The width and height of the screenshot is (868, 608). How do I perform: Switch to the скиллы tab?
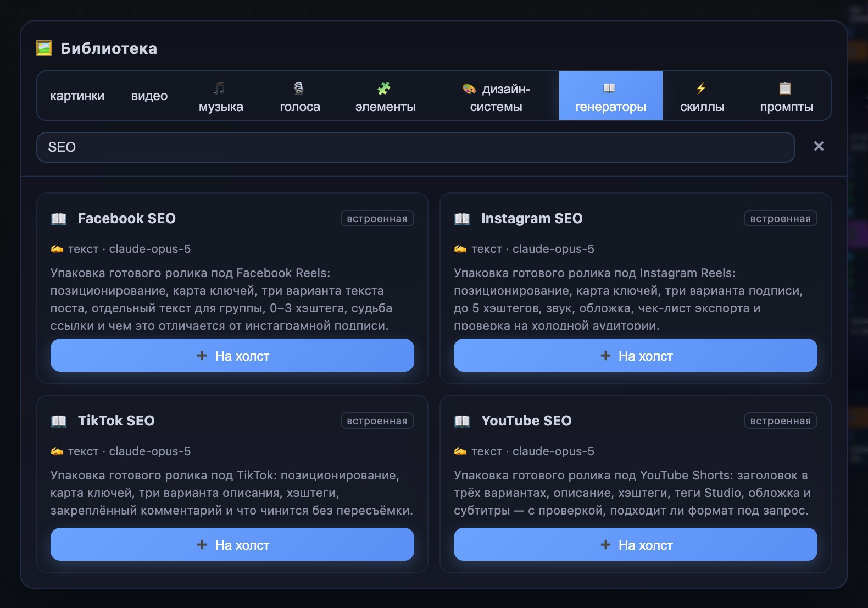[x=702, y=96]
